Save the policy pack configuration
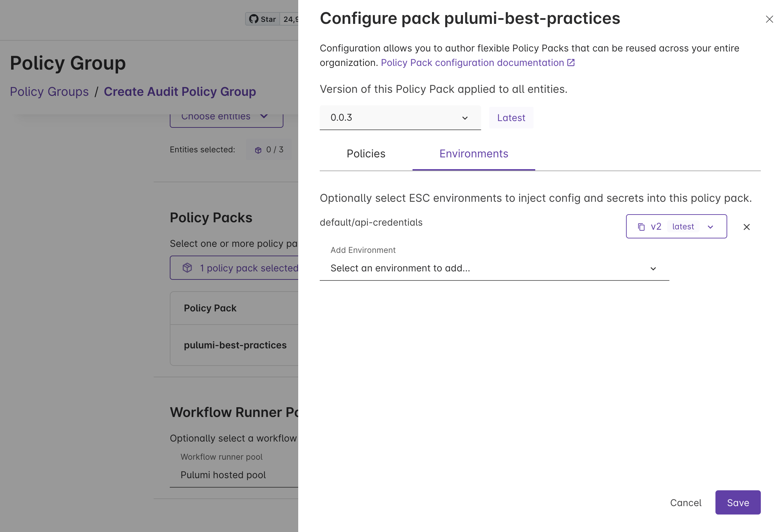Viewport: 780px width, 532px height. (x=738, y=502)
